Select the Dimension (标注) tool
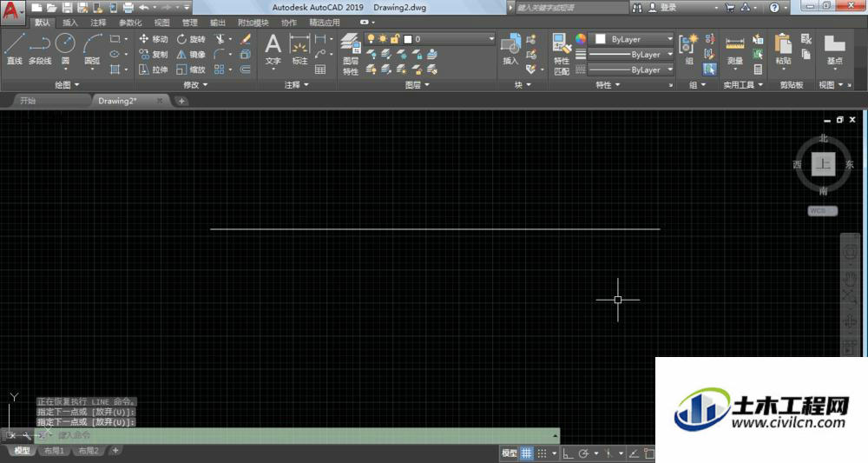This screenshot has height=463, width=868. click(x=299, y=50)
